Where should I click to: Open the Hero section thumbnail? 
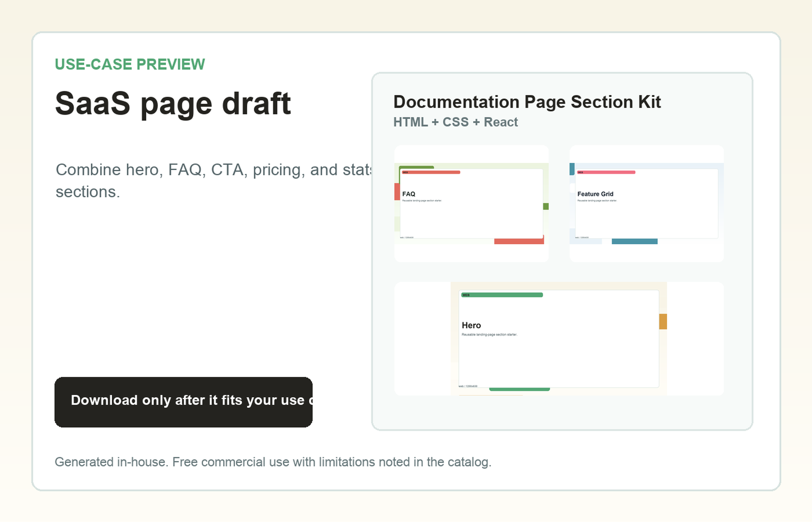pyautogui.click(x=559, y=339)
